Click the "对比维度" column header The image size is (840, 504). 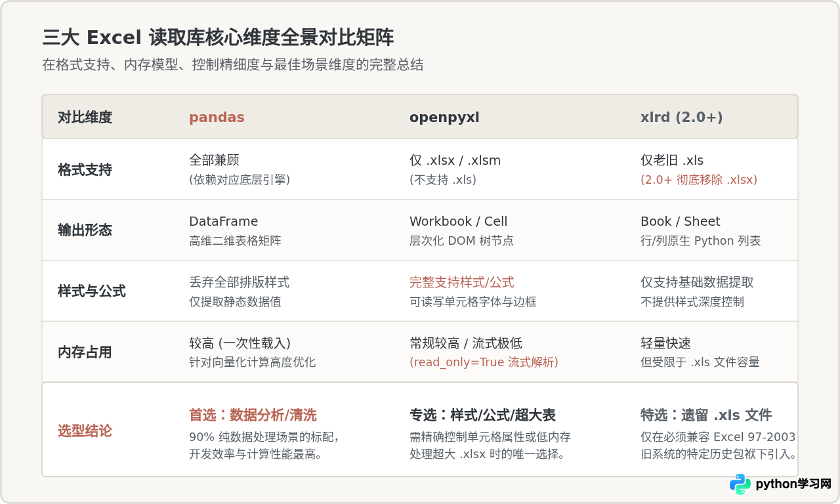pyautogui.click(x=85, y=117)
